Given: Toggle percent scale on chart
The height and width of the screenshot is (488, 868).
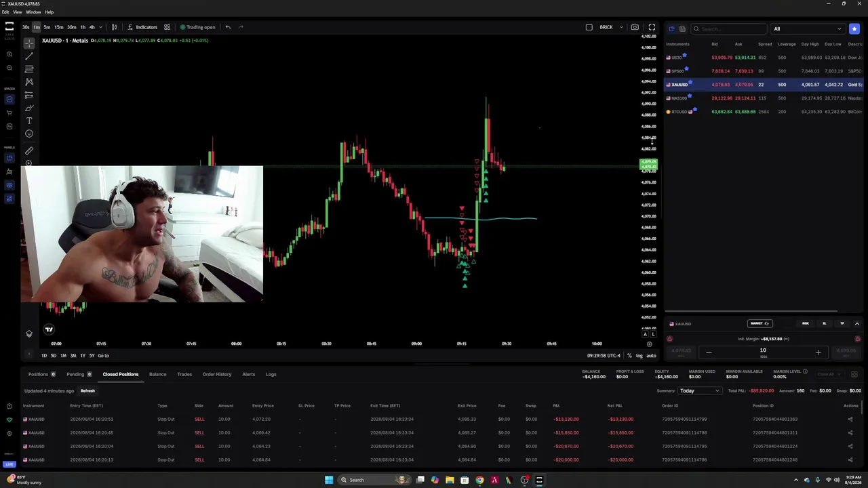Looking at the screenshot, I should click(x=629, y=356).
